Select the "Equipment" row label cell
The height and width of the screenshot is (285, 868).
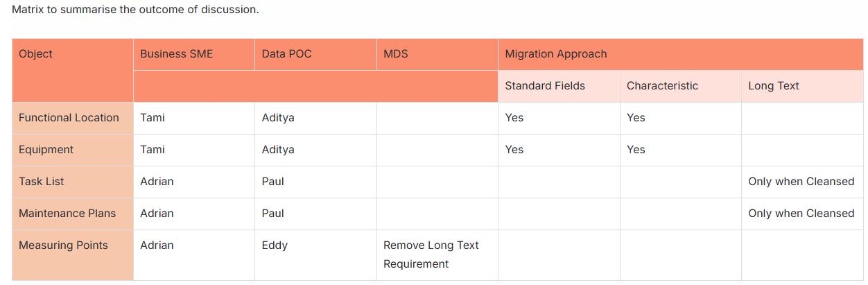coord(46,150)
